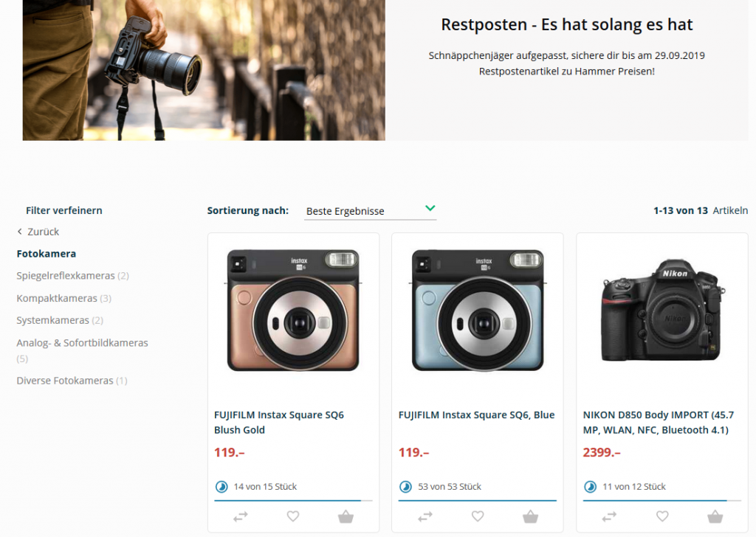
Task: Add Instax Blush Gold to wishlist heart
Action: pyautogui.click(x=293, y=516)
